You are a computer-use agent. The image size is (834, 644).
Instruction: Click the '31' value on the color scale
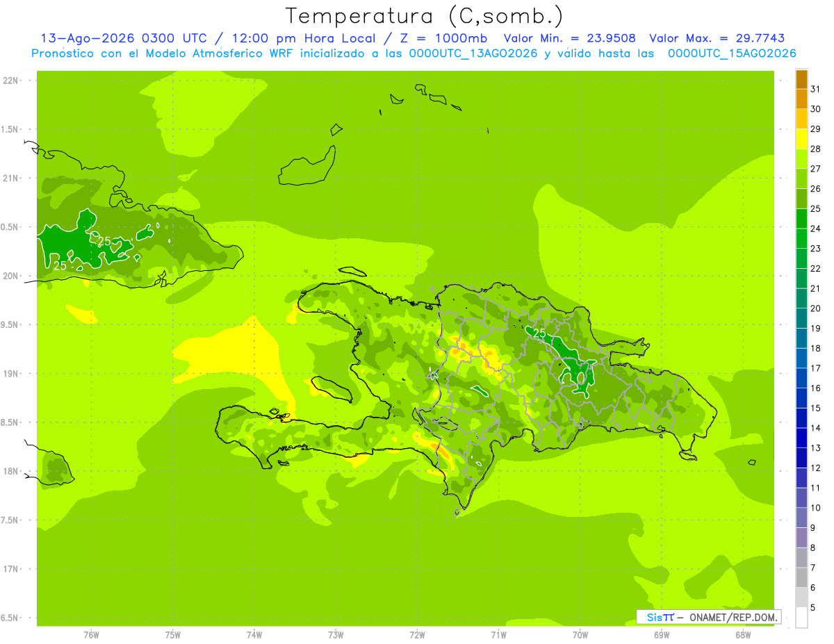pyautogui.click(x=816, y=89)
